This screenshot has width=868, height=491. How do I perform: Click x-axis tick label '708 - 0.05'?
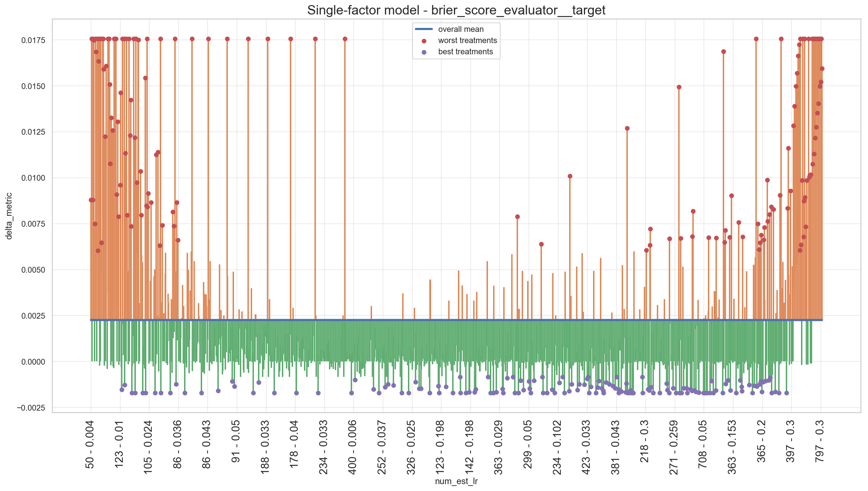(703, 444)
